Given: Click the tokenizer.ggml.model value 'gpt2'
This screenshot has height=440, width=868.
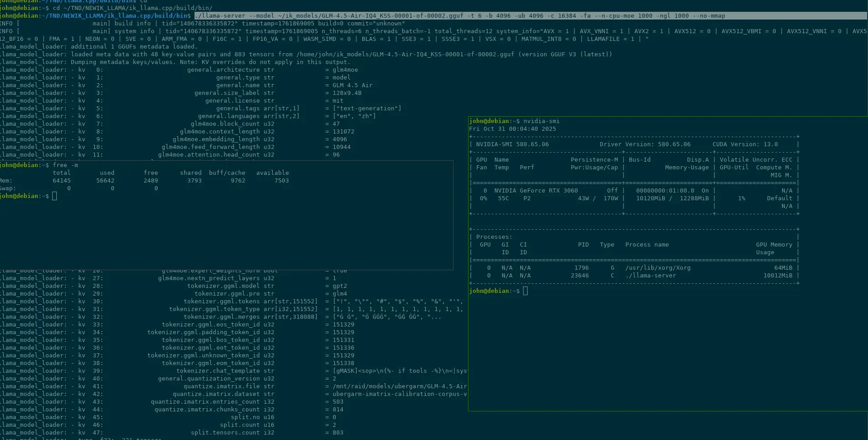Looking at the screenshot, I should [x=340, y=286].
